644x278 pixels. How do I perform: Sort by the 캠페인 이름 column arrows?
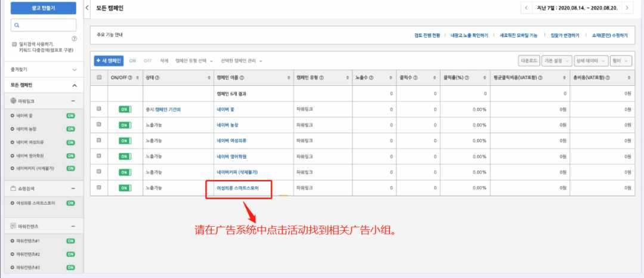pyautogui.click(x=290, y=78)
